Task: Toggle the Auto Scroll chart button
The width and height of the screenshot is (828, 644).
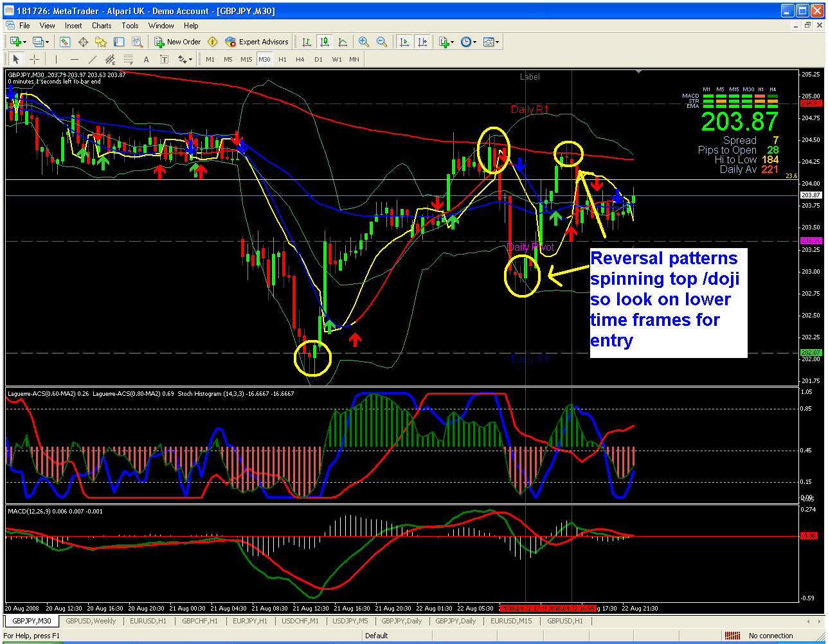Action: pos(404,42)
